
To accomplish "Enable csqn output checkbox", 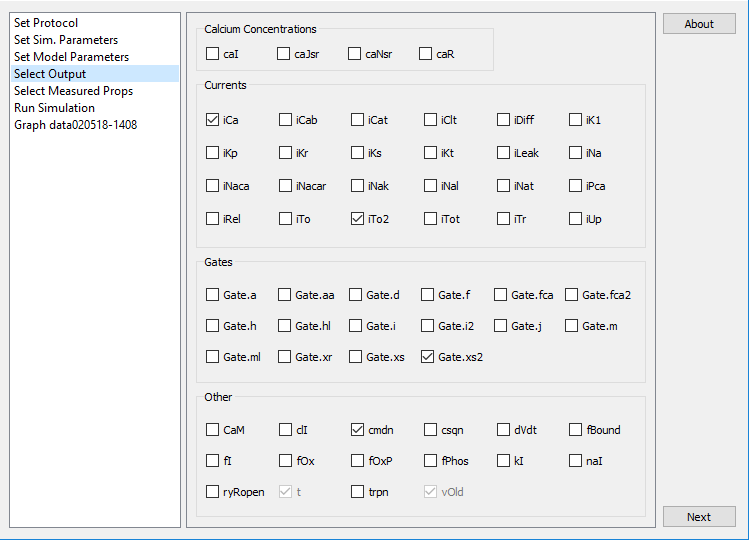I will [x=430, y=430].
